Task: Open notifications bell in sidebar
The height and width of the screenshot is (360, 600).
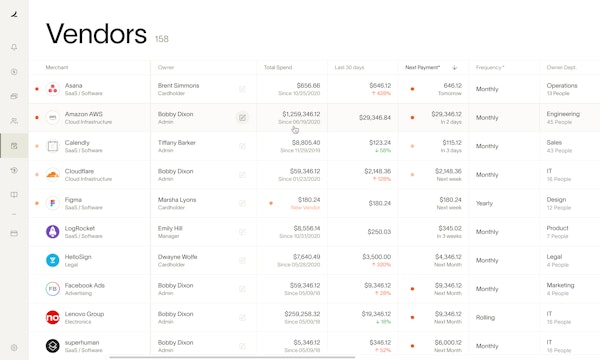Action: pos(14,47)
